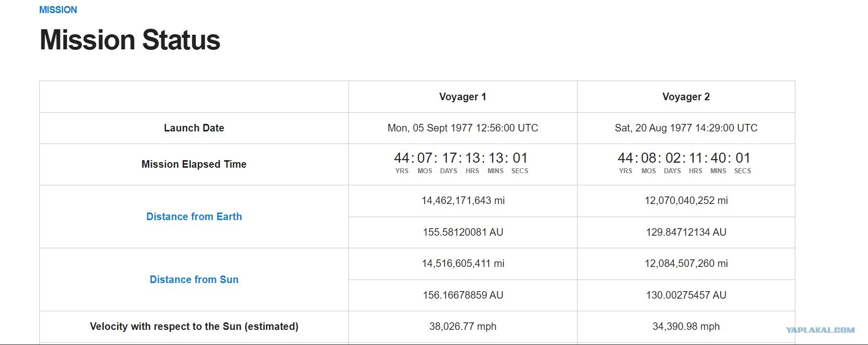Open the MISSION breadcrumb link
This screenshot has height=345, width=868.
58,10
